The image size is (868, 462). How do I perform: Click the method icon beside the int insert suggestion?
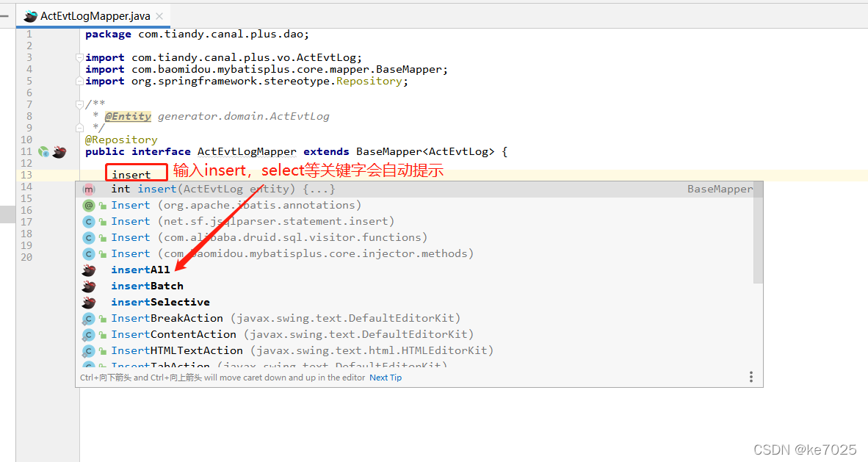pos(89,189)
